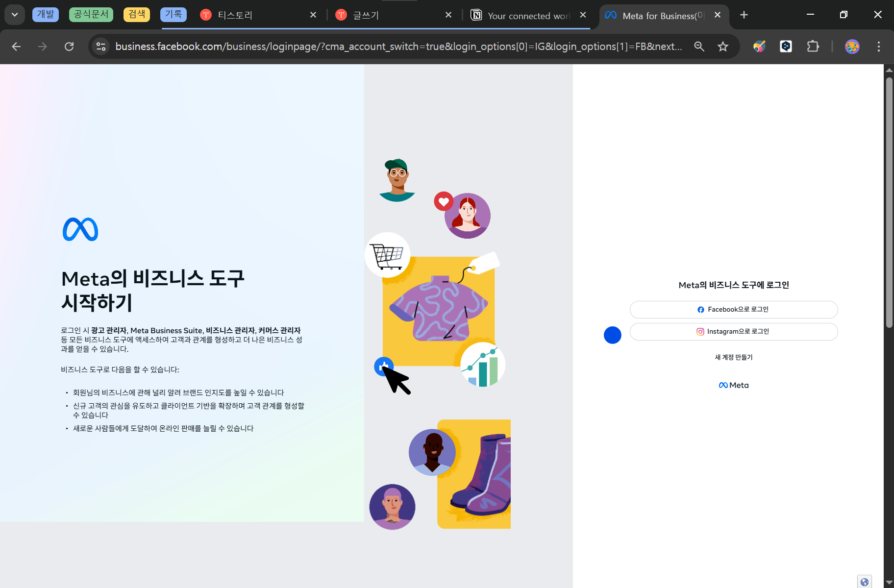Image resolution: width=894 pixels, height=588 pixels.
Task: Click the large blue Meta infinity logo
Action: tap(80, 229)
